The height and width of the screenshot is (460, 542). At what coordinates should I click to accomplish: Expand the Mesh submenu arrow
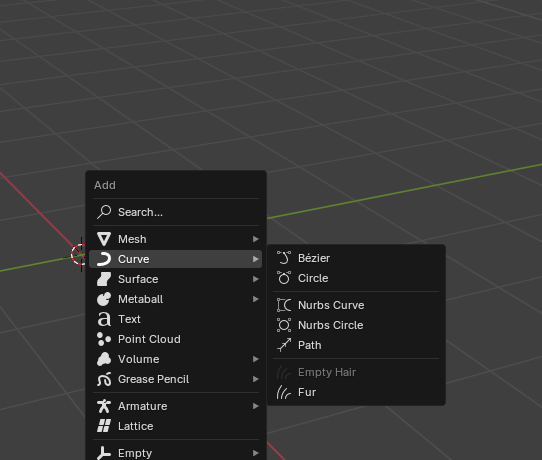(255, 239)
